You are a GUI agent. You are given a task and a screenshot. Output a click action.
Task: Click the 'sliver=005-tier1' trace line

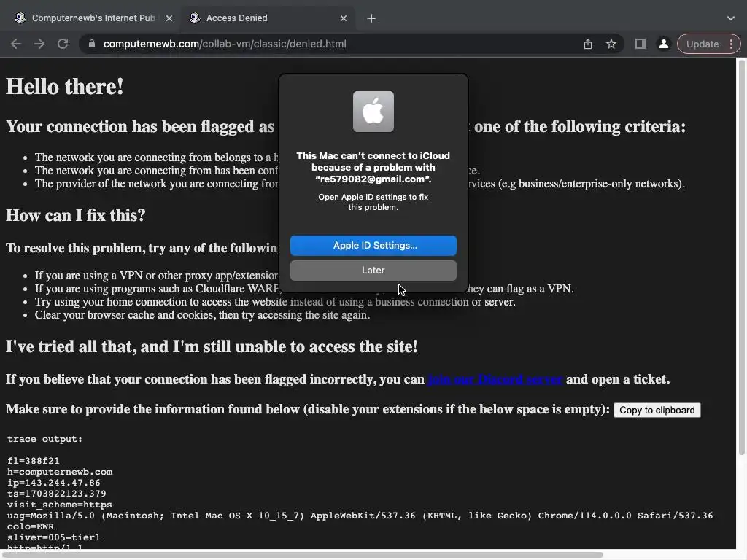(54, 537)
